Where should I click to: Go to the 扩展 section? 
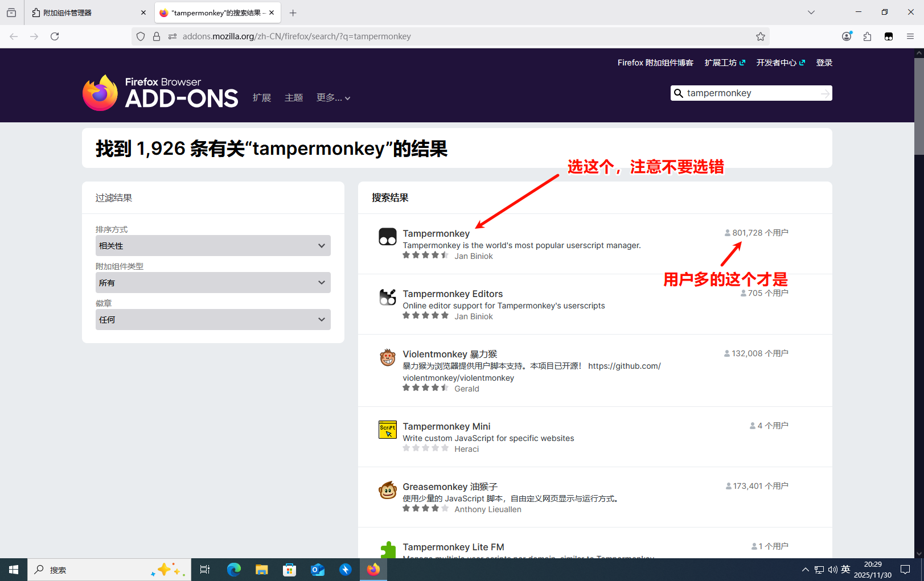pos(262,98)
